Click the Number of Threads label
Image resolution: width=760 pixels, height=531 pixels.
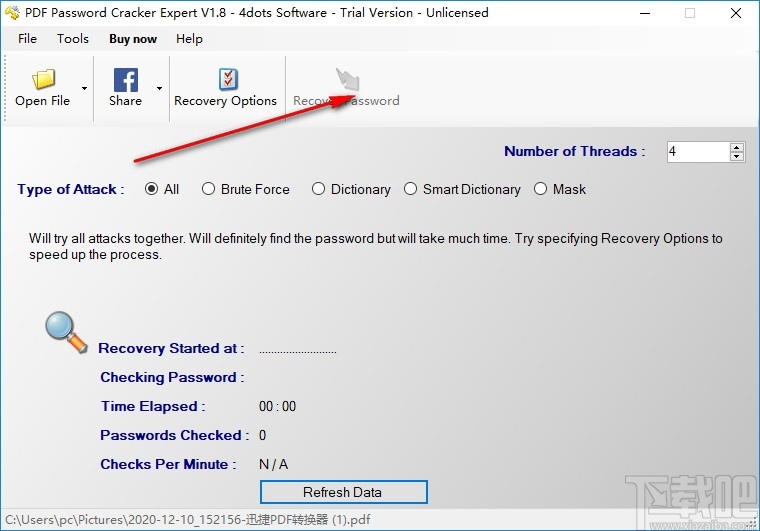(x=575, y=151)
